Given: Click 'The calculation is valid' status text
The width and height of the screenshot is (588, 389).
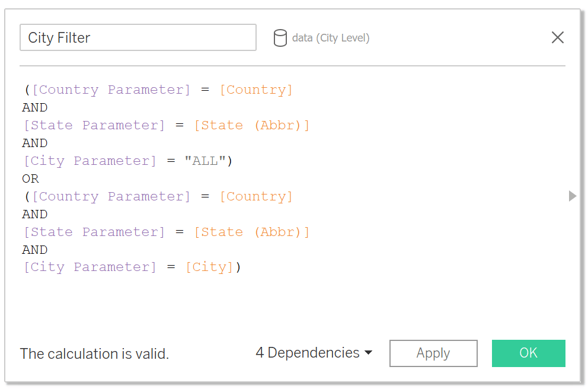Looking at the screenshot, I should tap(94, 354).
